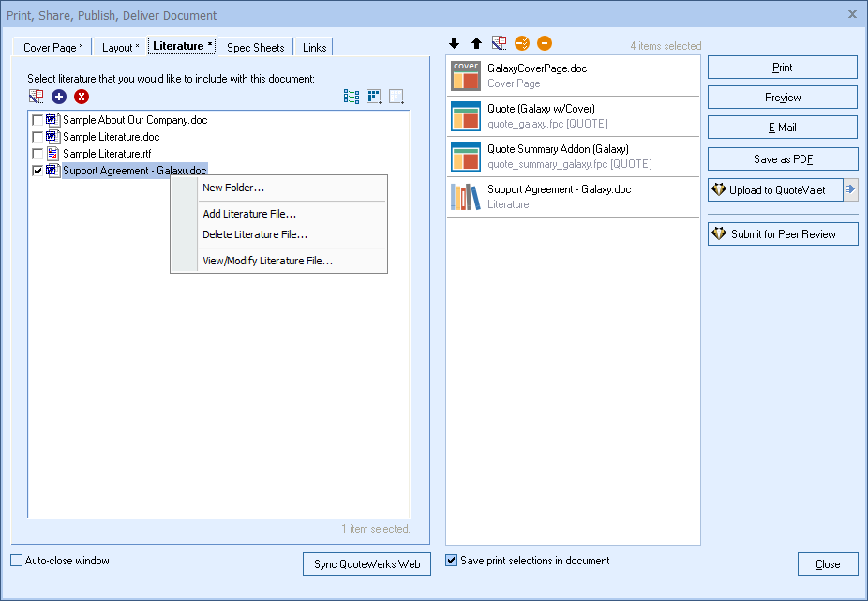The height and width of the screenshot is (601, 868).
Task: Check the Sample About Our Company.doc box
Action: (x=37, y=120)
